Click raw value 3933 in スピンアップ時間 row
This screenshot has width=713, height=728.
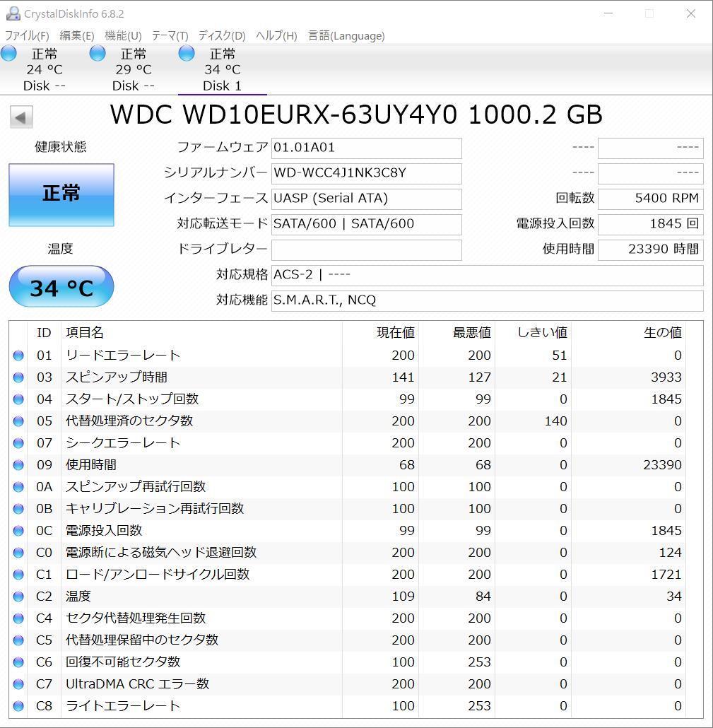tap(666, 377)
